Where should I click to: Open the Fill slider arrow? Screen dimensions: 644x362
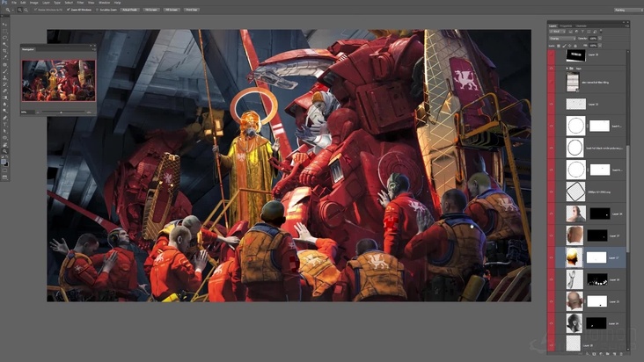(600, 46)
